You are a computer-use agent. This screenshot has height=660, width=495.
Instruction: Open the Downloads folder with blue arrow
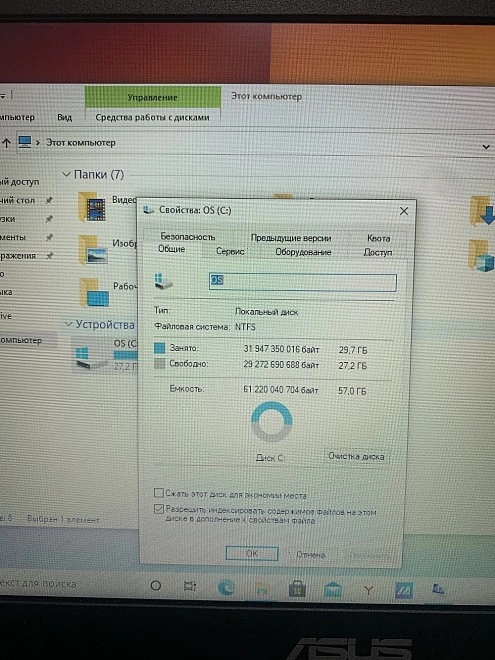tap(481, 211)
